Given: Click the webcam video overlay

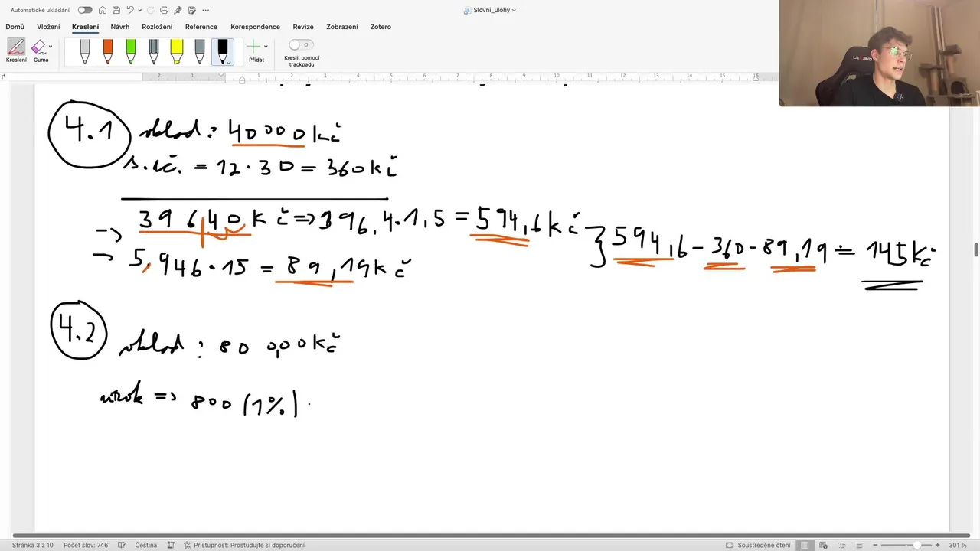Looking at the screenshot, I should point(880,53).
